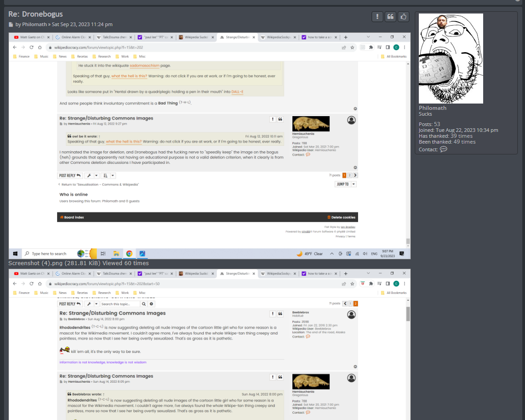The image size is (525, 420).
Task: In the first screenshot, follow the 'DALL-E' link
Action: [238, 92]
